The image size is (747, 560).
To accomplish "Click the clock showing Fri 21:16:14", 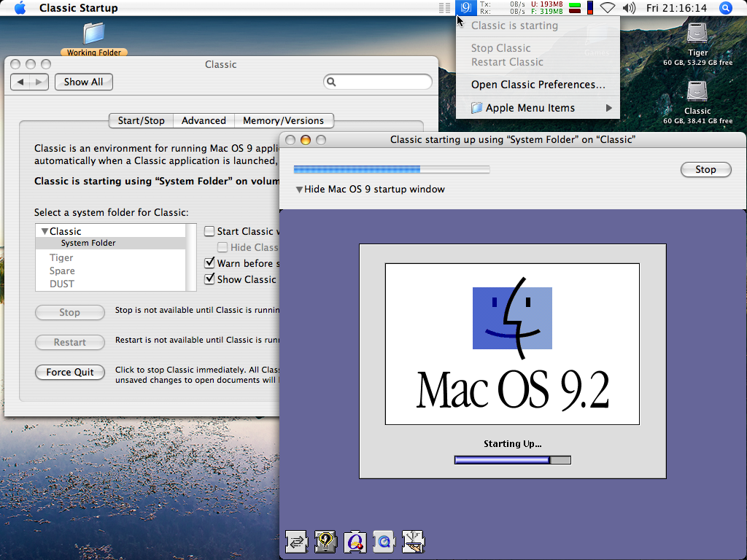I will [676, 7].
